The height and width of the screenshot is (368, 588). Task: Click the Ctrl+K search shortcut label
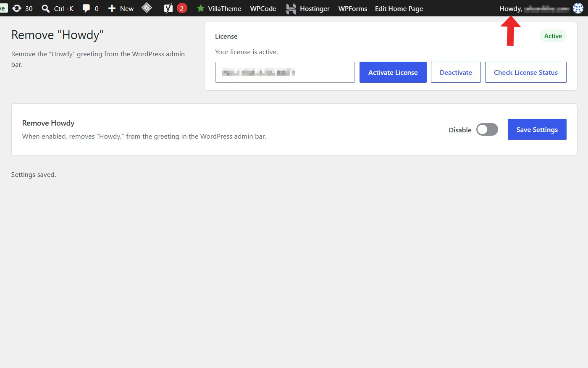tap(64, 8)
